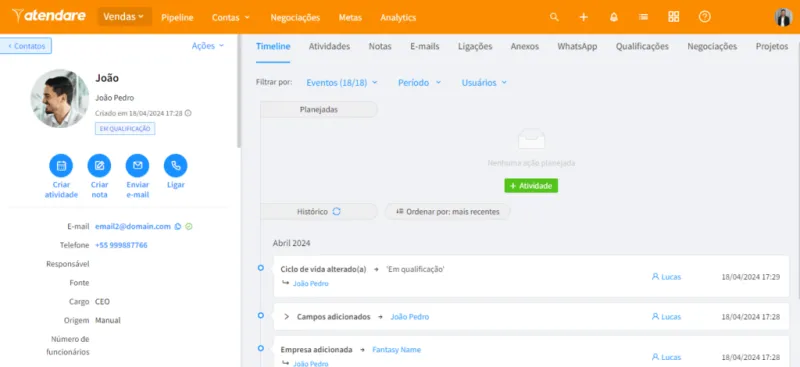Open email2@domain.com link
Viewport: 800px width, 367px height.
(133, 227)
